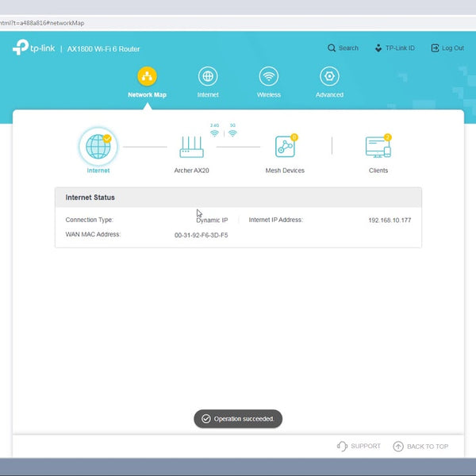
Task: Click the 2.4G Wi-Fi signal icon
Action: tap(215, 133)
